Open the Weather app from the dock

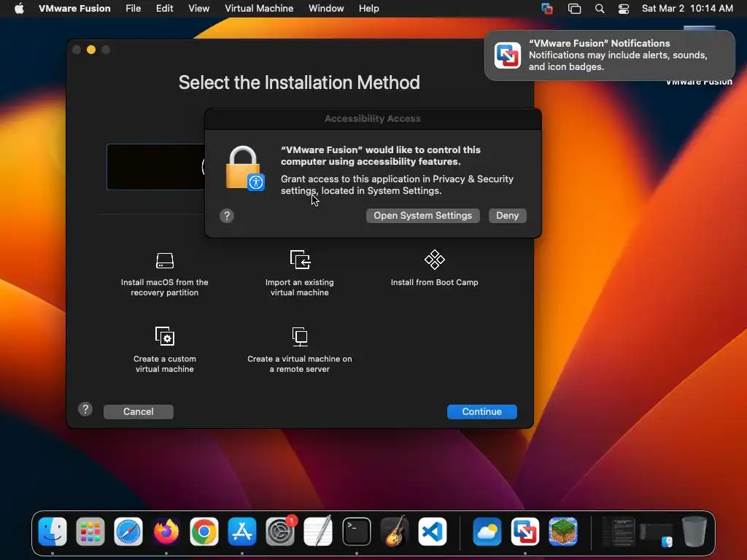click(x=487, y=532)
